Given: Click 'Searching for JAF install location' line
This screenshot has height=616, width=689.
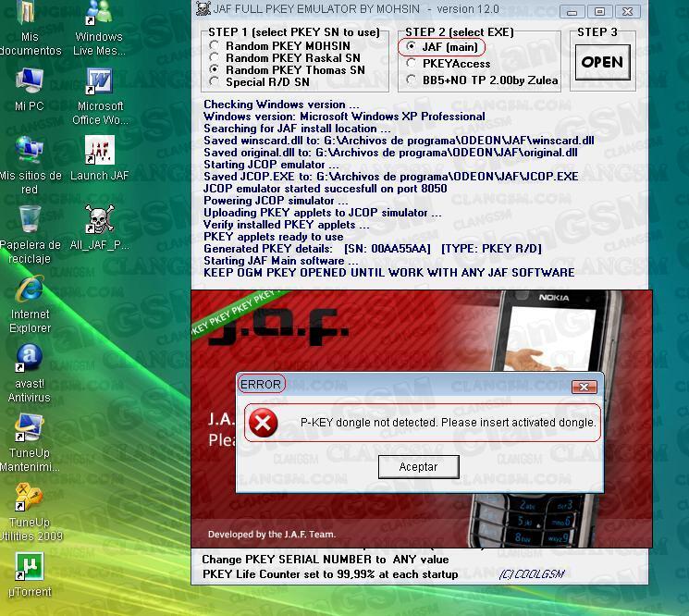Looking at the screenshot, I should 297,129.
